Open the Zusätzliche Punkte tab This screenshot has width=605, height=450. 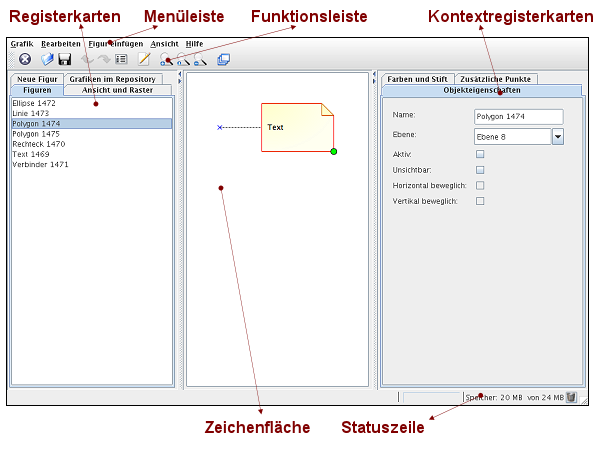(495, 79)
